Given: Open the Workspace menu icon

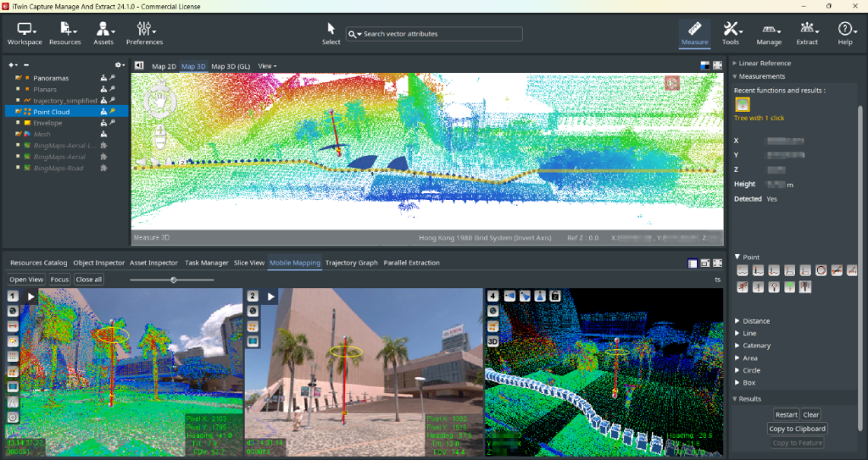Looking at the screenshot, I should pyautogui.click(x=25, y=29).
